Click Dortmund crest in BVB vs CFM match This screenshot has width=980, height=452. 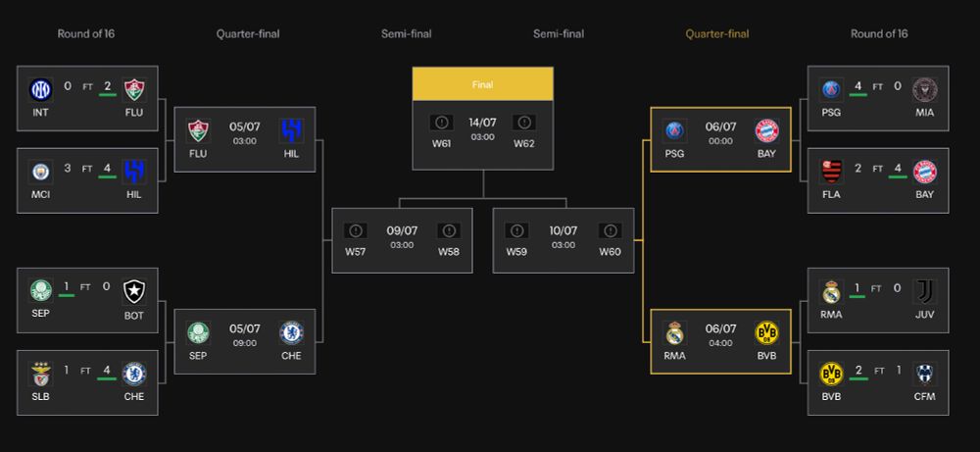point(831,374)
